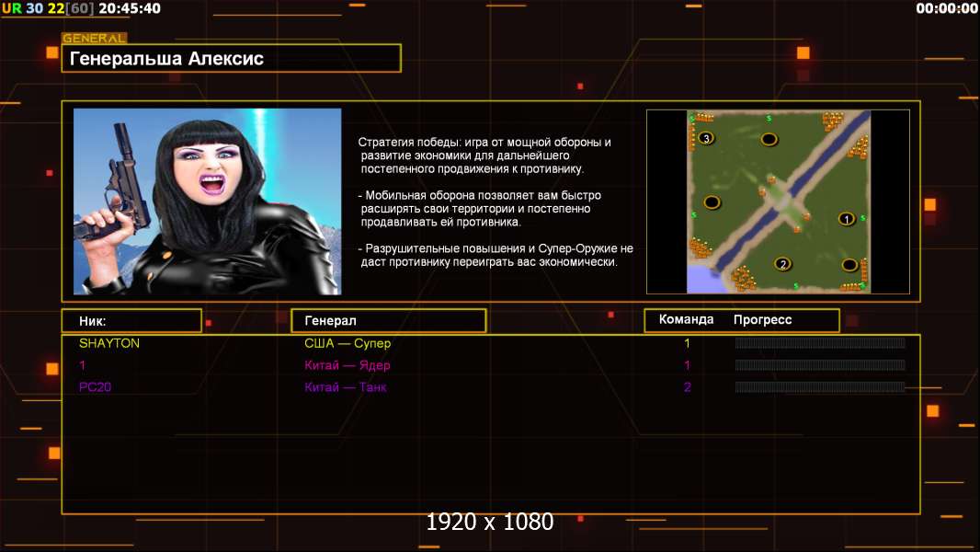This screenshot has width=980, height=552.
Task: Click general Китай — Ядер
Action: (x=347, y=365)
